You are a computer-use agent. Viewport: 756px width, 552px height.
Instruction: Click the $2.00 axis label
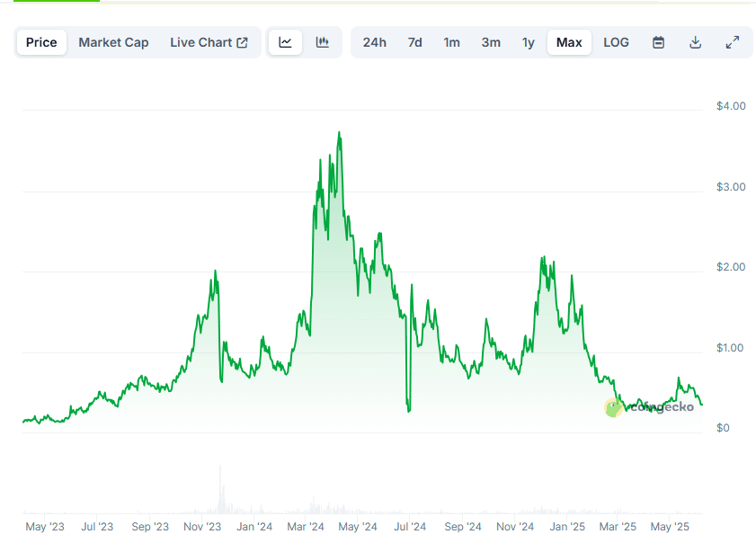pos(731,267)
